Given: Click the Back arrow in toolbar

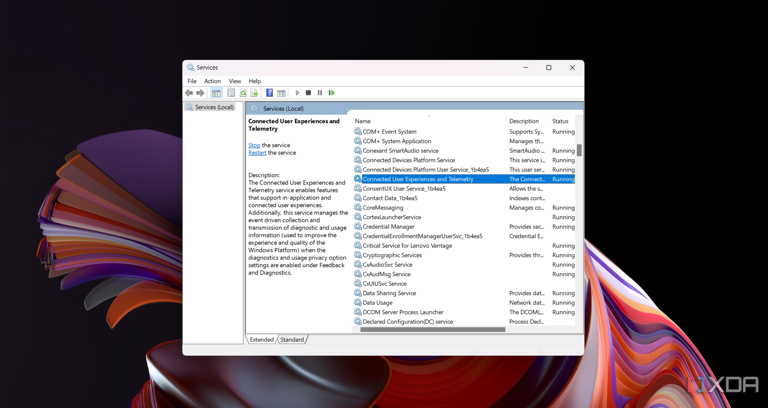Looking at the screenshot, I should point(189,93).
